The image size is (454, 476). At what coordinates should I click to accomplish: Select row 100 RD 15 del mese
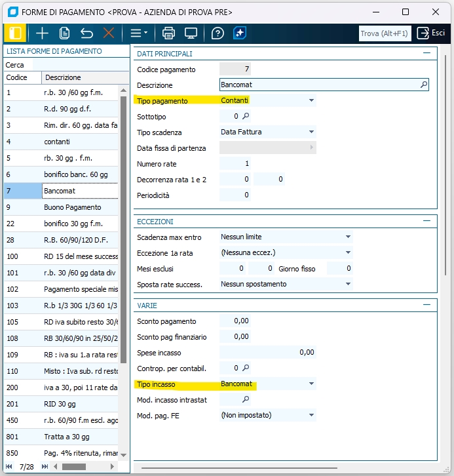61,256
